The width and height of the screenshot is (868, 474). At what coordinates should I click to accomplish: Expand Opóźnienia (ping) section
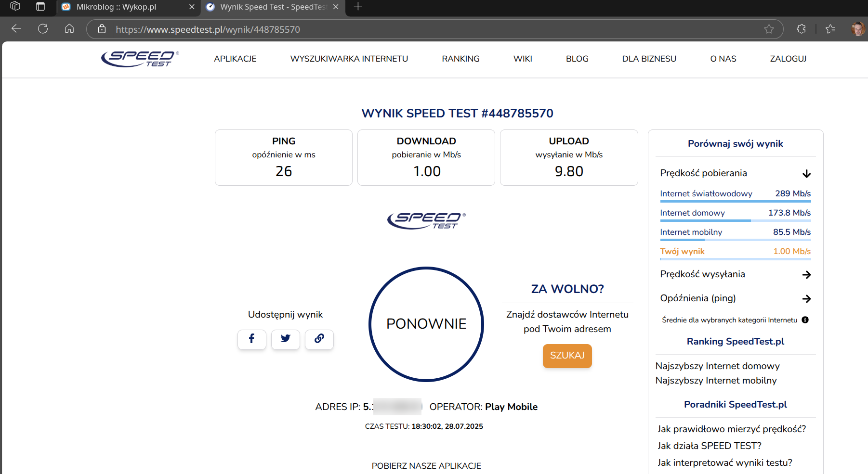click(806, 299)
